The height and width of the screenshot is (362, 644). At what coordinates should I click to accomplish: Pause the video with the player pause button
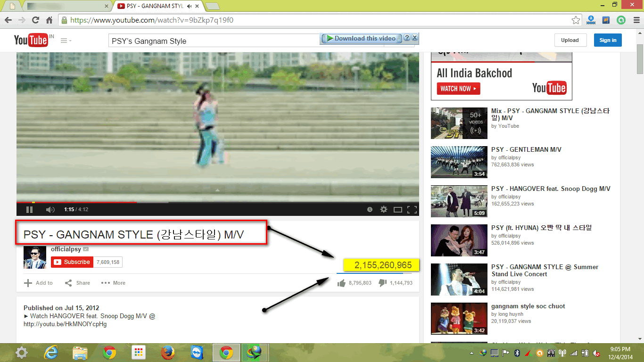pos(29,209)
